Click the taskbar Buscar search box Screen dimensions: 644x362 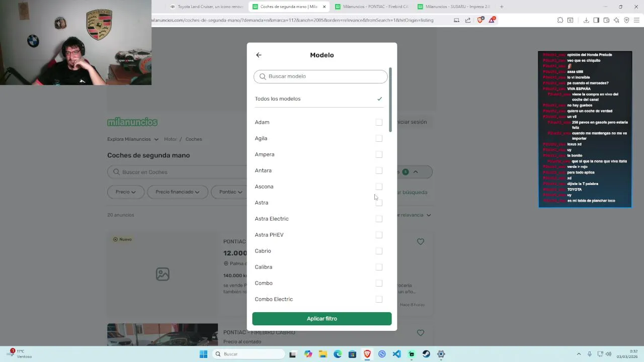[249, 354]
